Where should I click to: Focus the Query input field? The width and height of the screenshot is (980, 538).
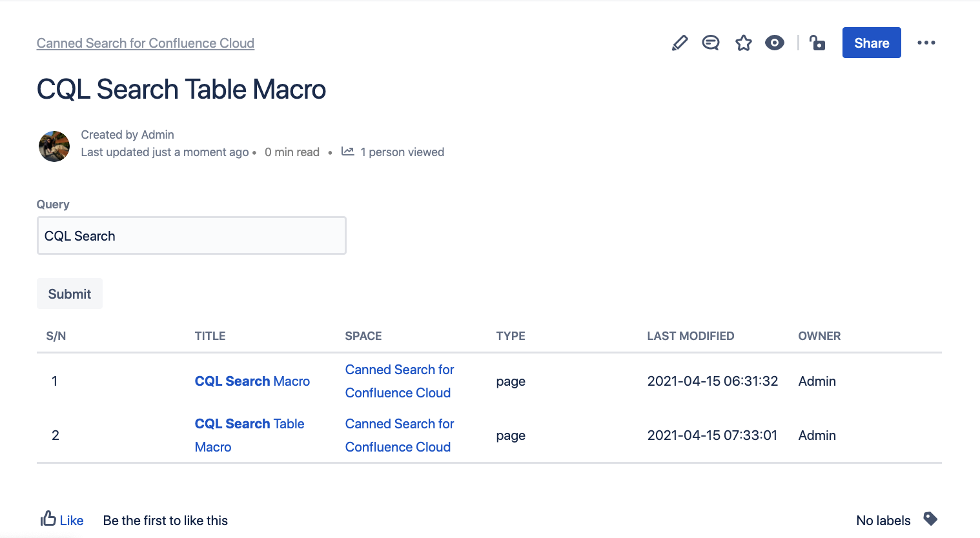(191, 236)
